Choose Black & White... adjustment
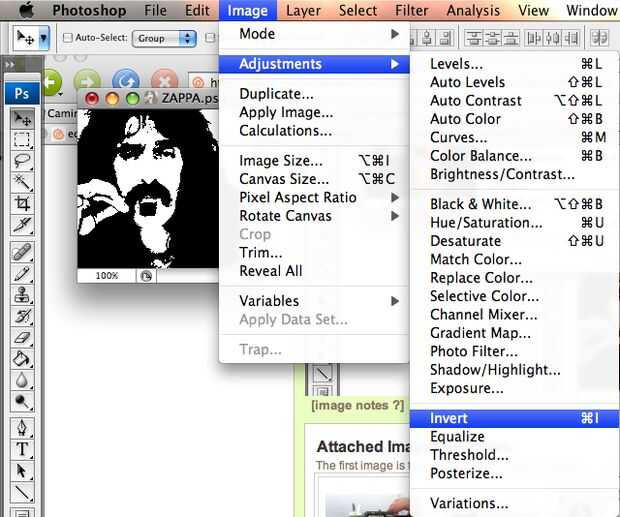The image size is (620, 517). click(x=515, y=204)
